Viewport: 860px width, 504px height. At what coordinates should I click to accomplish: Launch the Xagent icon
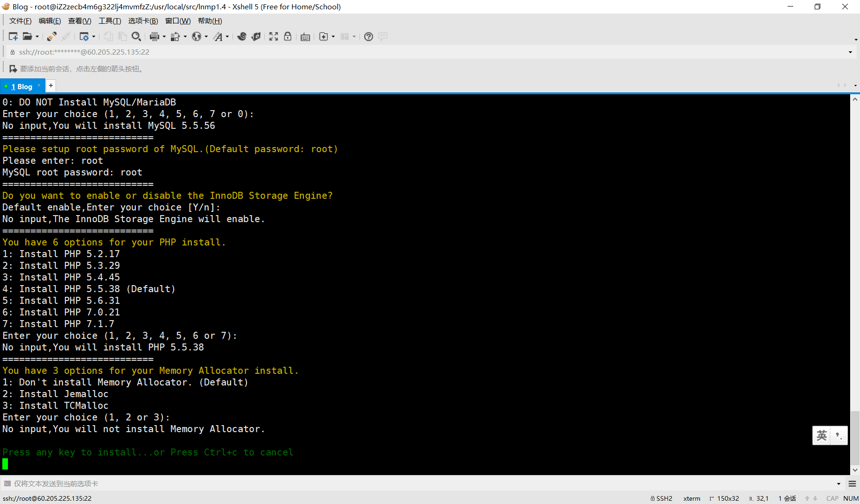(x=256, y=36)
